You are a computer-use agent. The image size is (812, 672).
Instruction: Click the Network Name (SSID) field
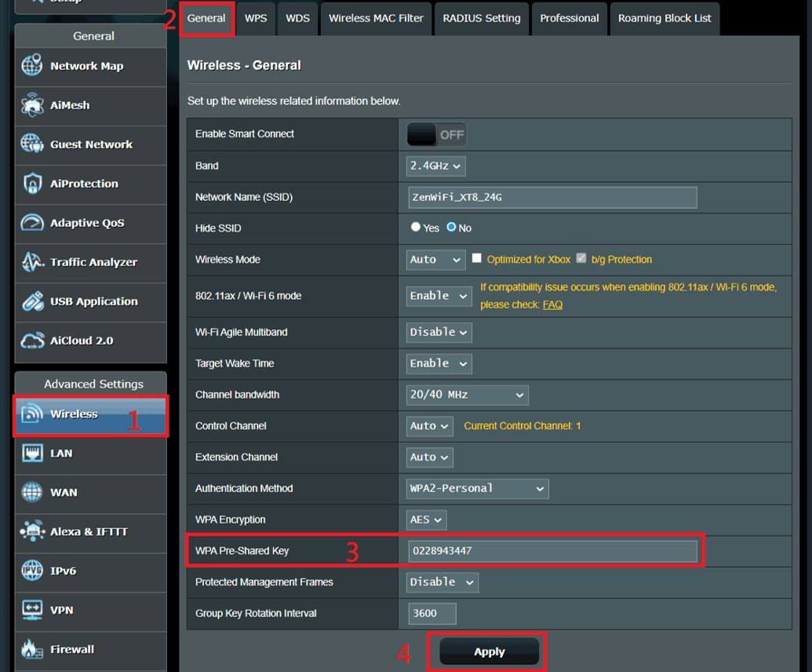[552, 197]
